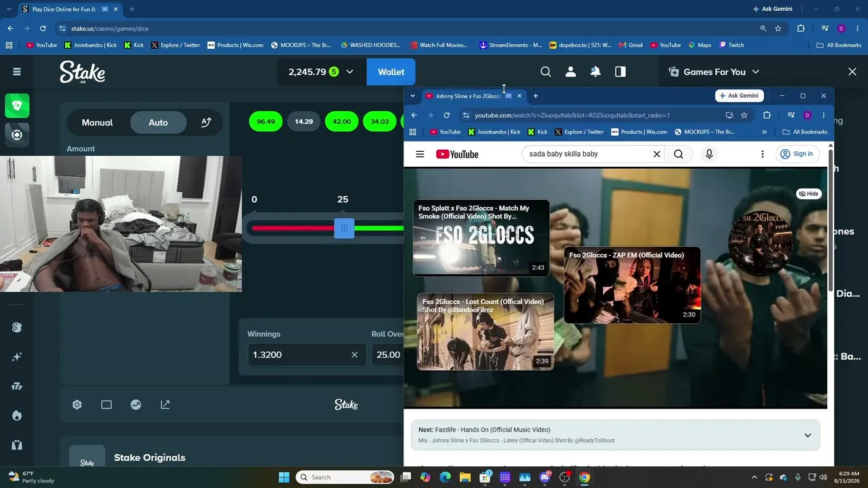This screenshot has height=488, width=868.
Task: Open Stake search magnifier icon
Action: (x=546, y=72)
